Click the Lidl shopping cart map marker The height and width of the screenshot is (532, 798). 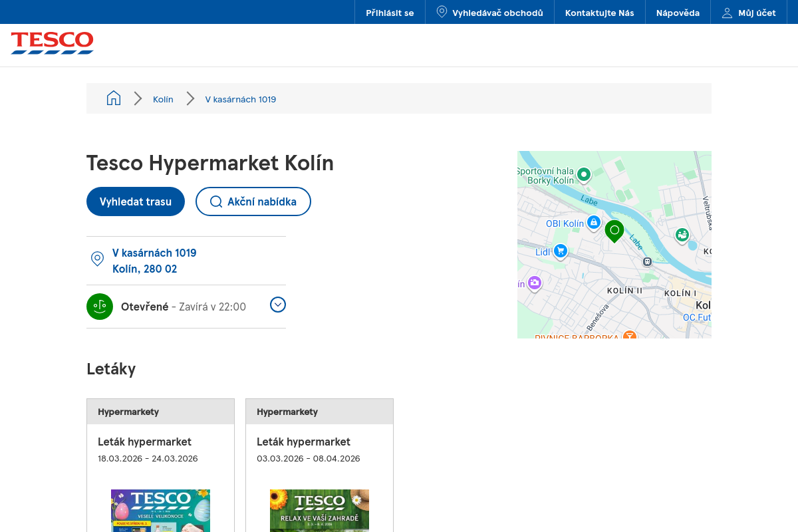click(561, 251)
